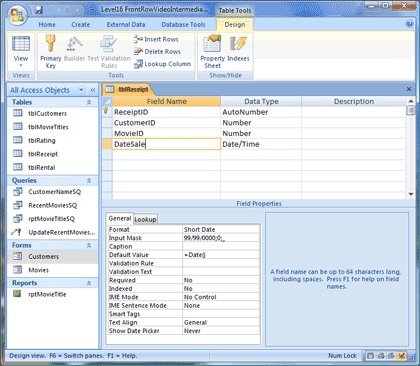Open the CustomerNameSQ query
This screenshot has width=420, height=366.
tap(55, 192)
